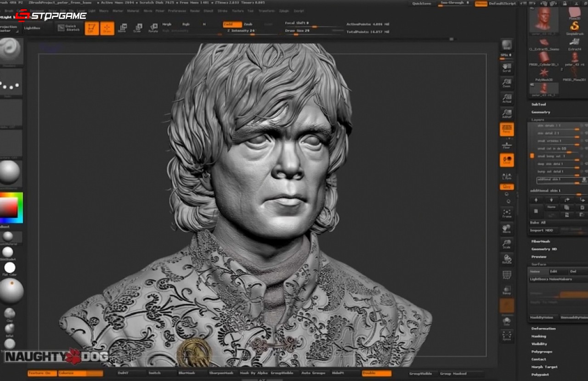
Task: Toggle the XYZ rotation mode button
Action: click(507, 187)
